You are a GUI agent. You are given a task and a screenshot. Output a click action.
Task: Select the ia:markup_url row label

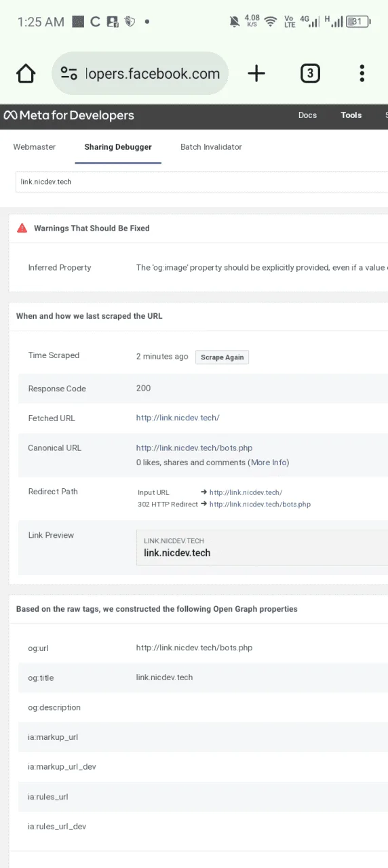53,737
